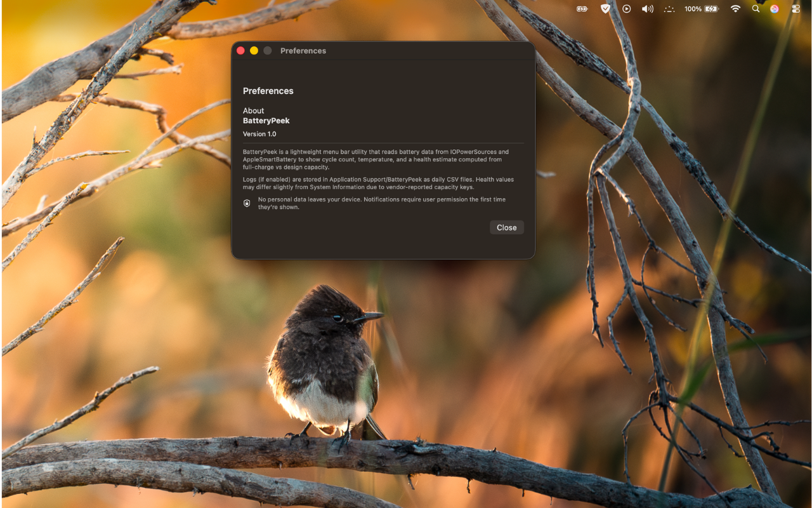
Task: Click the 100% battery charging indicator
Action: 701,9
